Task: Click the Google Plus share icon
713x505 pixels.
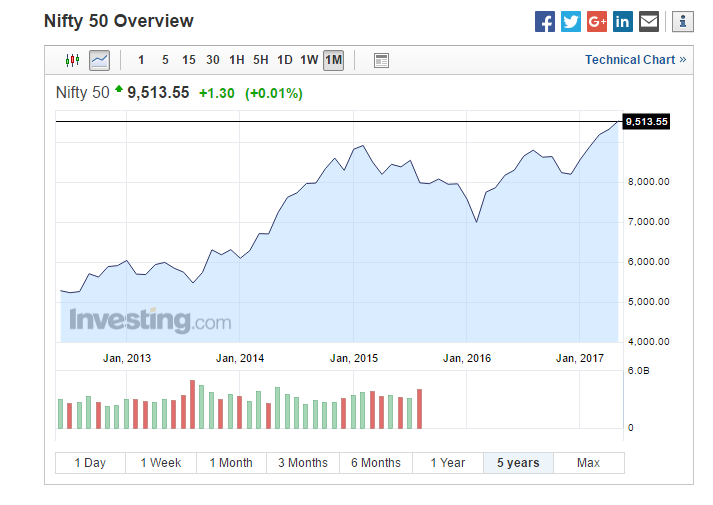Action: click(x=597, y=21)
